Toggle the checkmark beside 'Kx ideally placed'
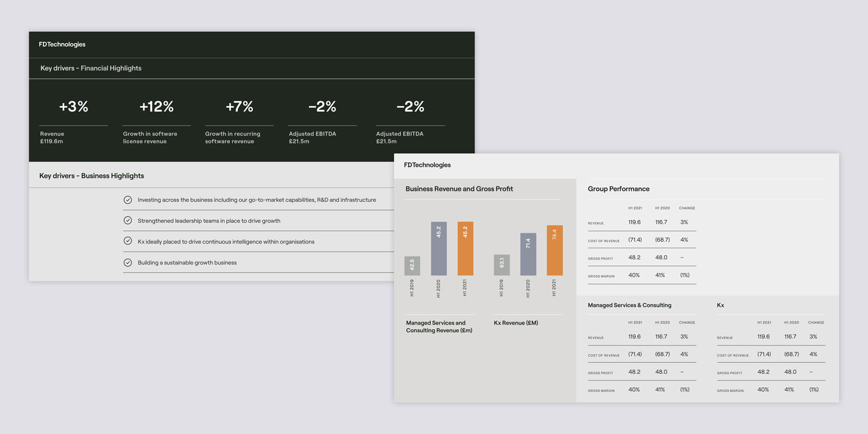 click(128, 241)
